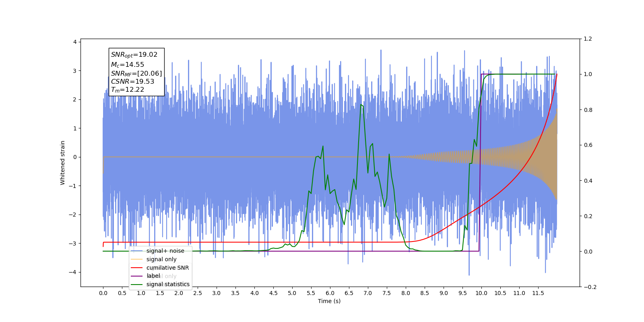Click the green line swatch in legend
The height and width of the screenshot is (322, 644).
(137, 285)
